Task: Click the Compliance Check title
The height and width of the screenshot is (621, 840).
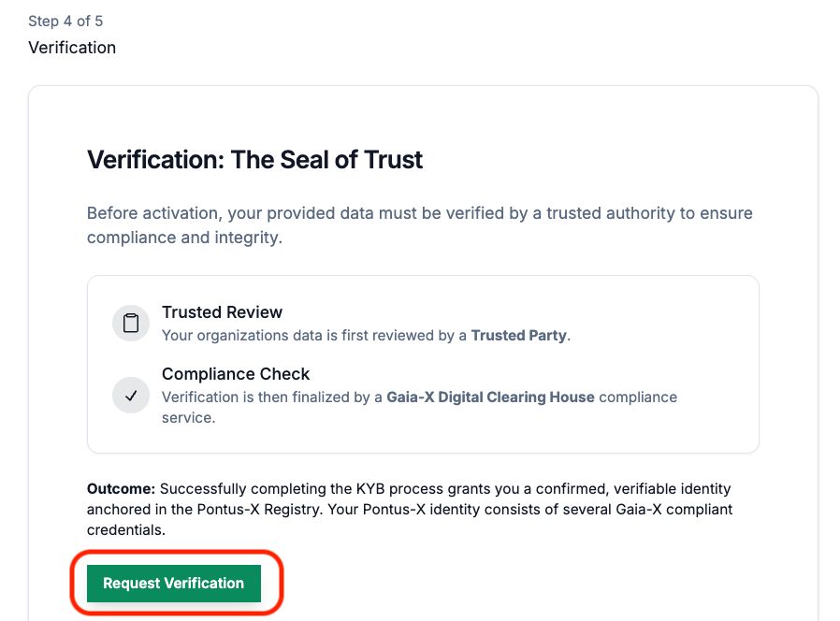Action: (x=236, y=374)
